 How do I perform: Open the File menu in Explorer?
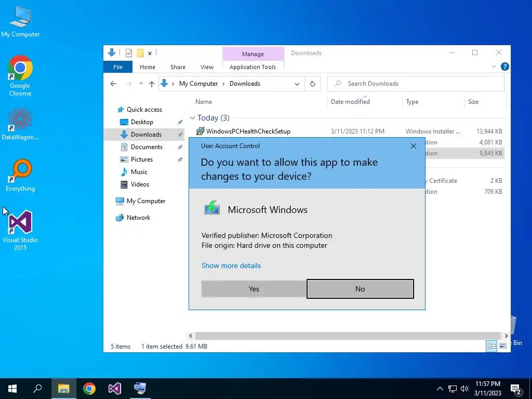pos(118,67)
